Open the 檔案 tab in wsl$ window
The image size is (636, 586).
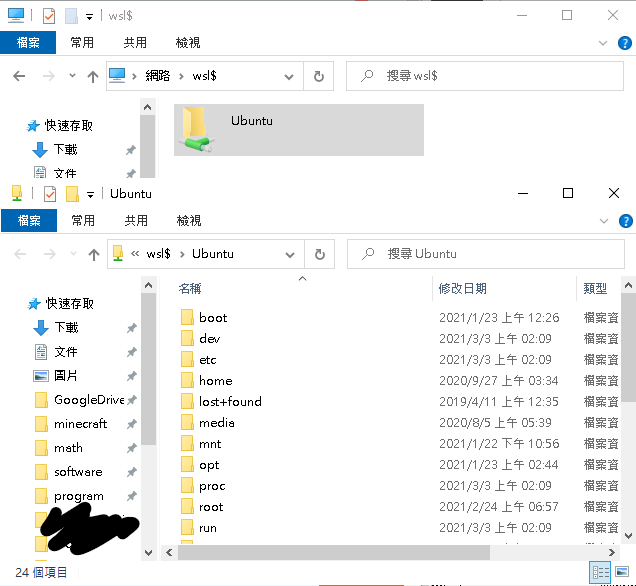pos(28,42)
